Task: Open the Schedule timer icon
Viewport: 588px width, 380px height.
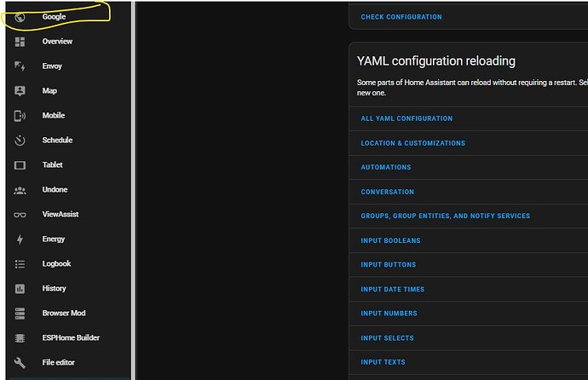Action: (20, 140)
